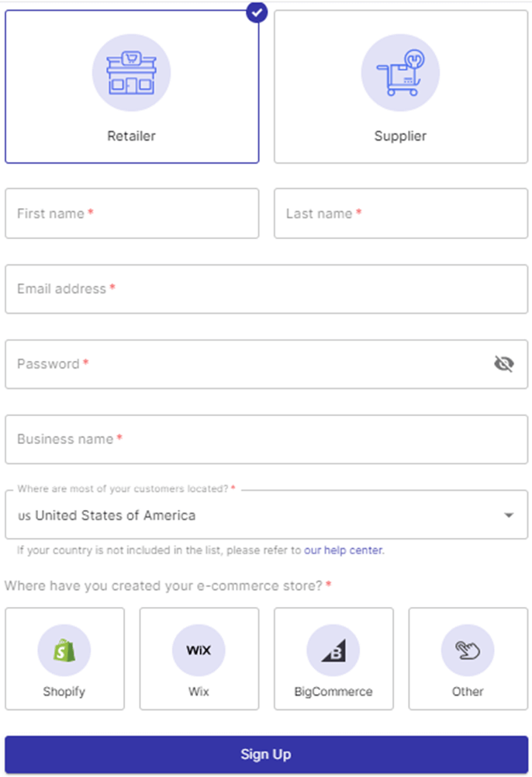This screenshot has width=532, height=777.
Task: Choose the BigCommerce logo icon
Action: point(333,650)
